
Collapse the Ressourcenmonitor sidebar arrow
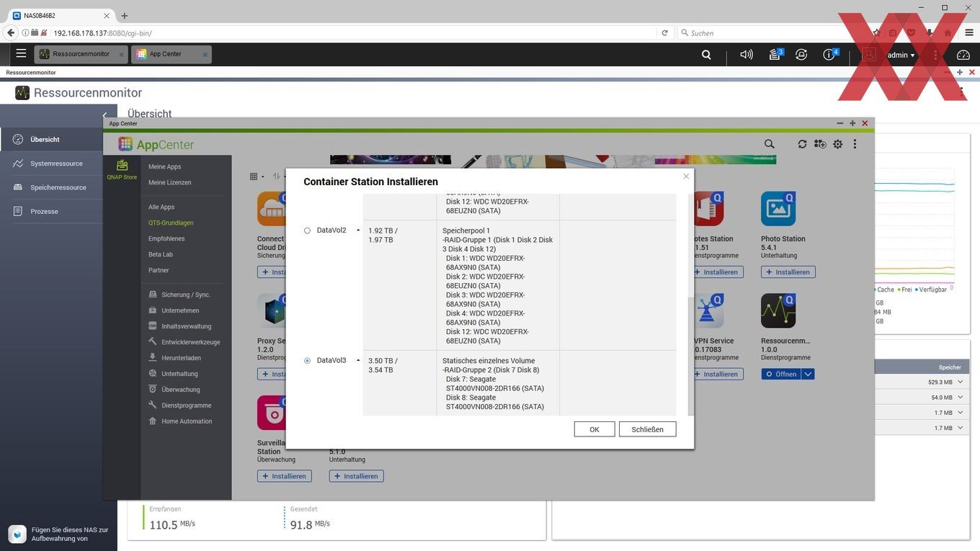105,115
